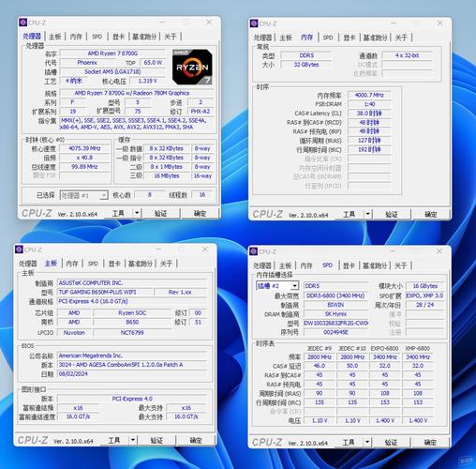The width and height of the screenshot is (476, 469).
Task: Click the BIOS date 08/02/2024 field
Action: pos(132,374)
